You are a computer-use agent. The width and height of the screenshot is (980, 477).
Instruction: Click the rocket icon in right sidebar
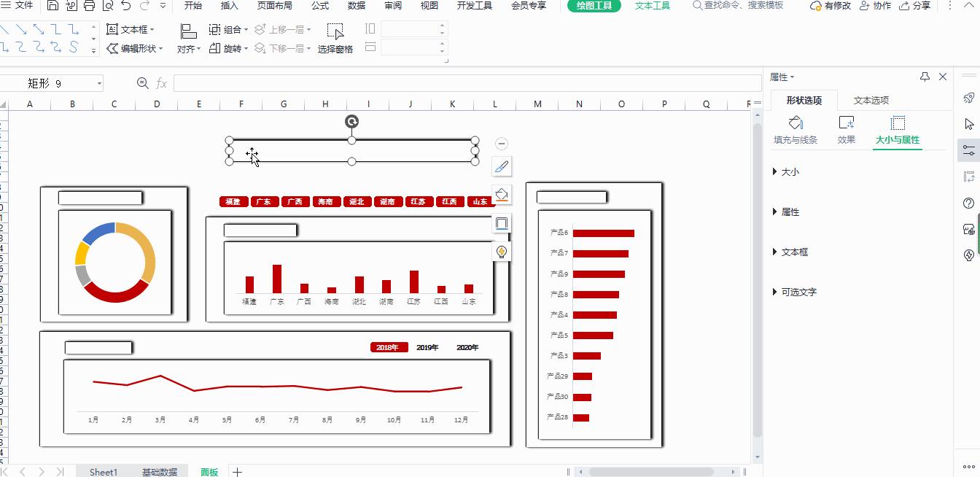969,98
